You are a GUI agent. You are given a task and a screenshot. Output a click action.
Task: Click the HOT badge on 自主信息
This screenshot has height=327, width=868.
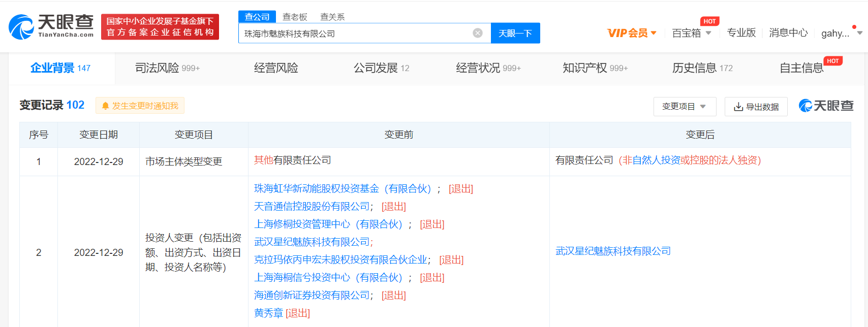[x=833, y=61]
